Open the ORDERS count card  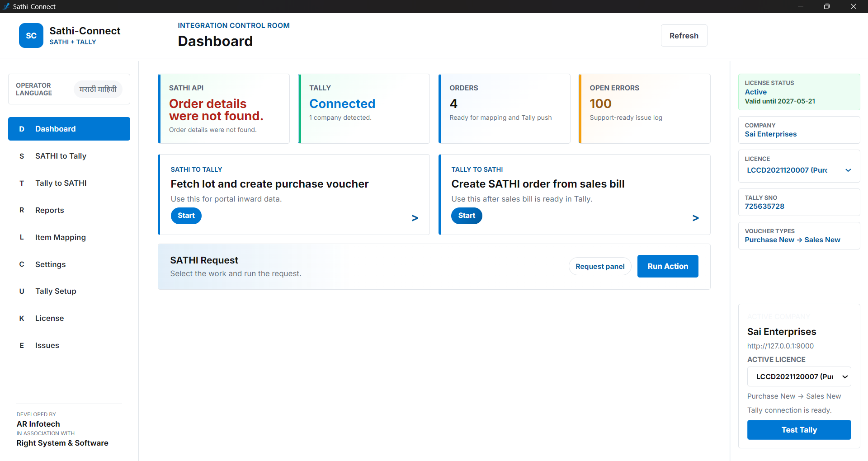click(x=505, y=109)
